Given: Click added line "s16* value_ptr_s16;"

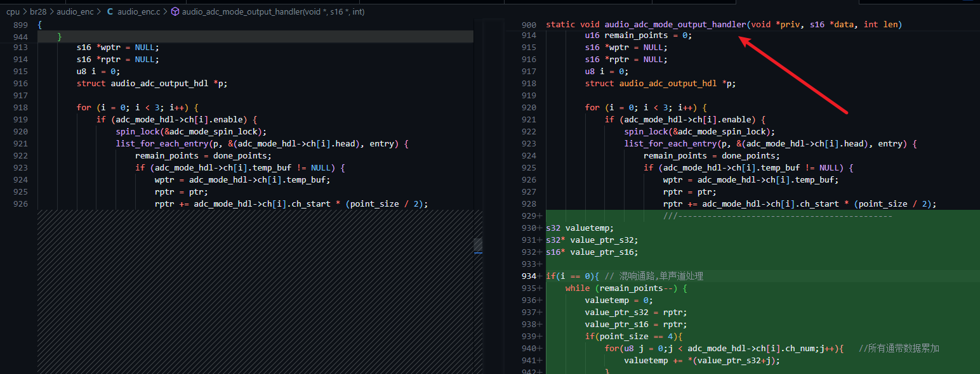Looking at the screenshot, I should point(592,252).
